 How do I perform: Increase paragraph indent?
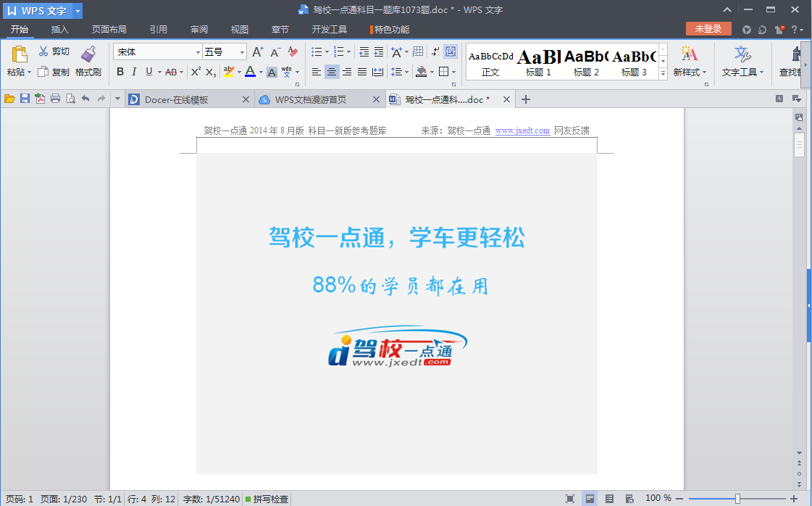379,51
